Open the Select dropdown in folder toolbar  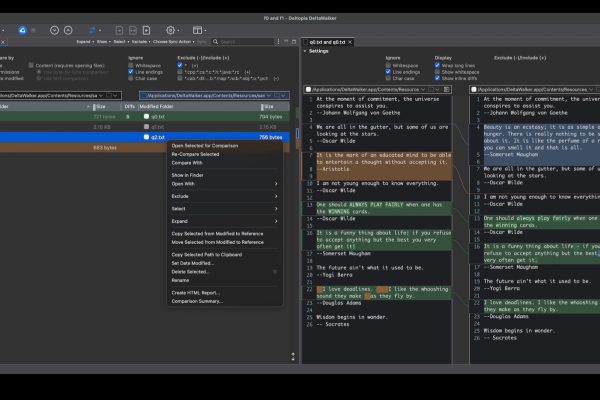[x=121, y=42]
